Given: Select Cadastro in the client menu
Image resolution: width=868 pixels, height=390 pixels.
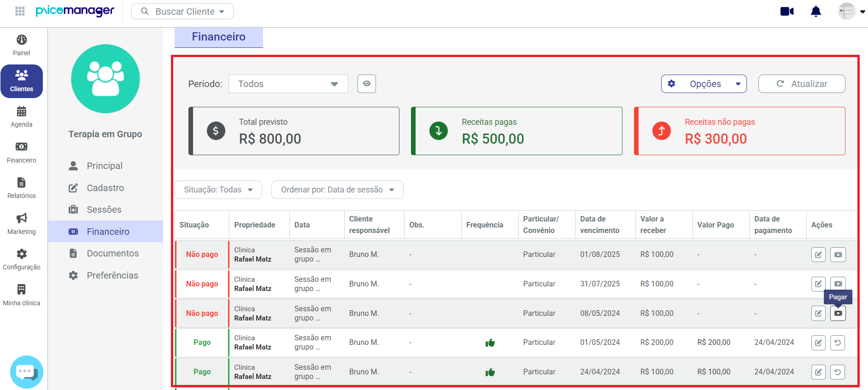Looking at the screenshot, I should 105,188.
